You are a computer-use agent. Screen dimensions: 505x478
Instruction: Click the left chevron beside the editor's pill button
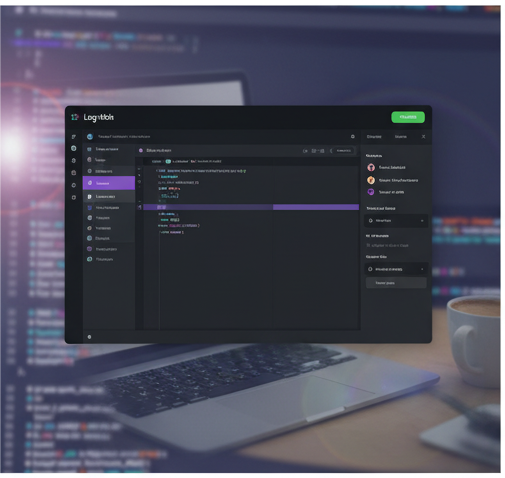point(331,151)
